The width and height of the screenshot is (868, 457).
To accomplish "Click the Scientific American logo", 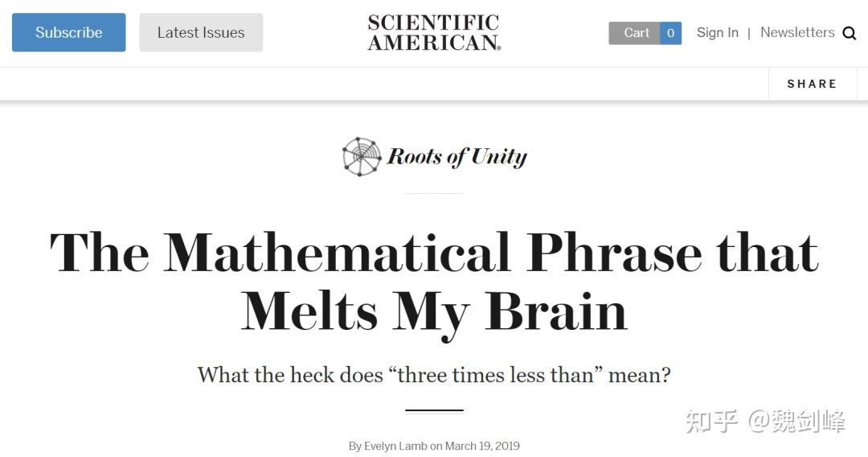I will [434, 33].
